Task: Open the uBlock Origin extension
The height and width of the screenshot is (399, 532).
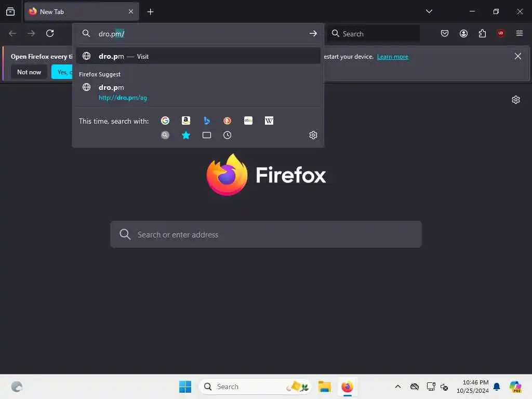Action: click(501, 33)
